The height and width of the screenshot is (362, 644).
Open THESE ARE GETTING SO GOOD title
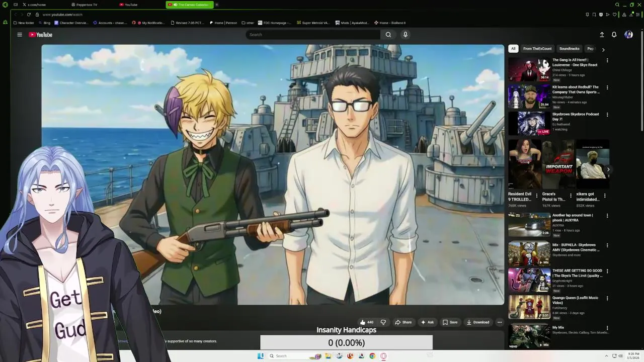[x=577, y=273]
